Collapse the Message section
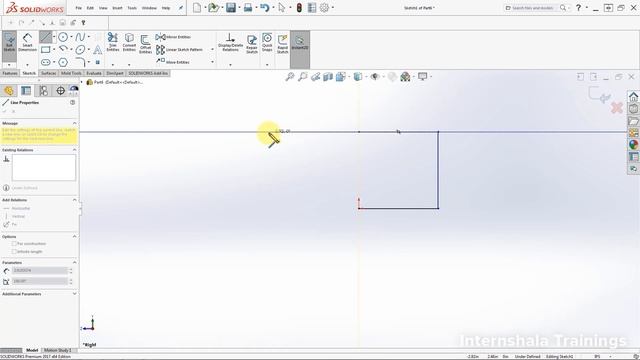 point(74,123)
